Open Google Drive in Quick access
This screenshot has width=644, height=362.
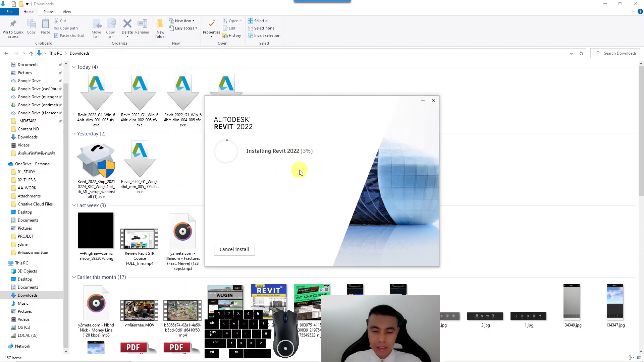(x=29, y=81)
